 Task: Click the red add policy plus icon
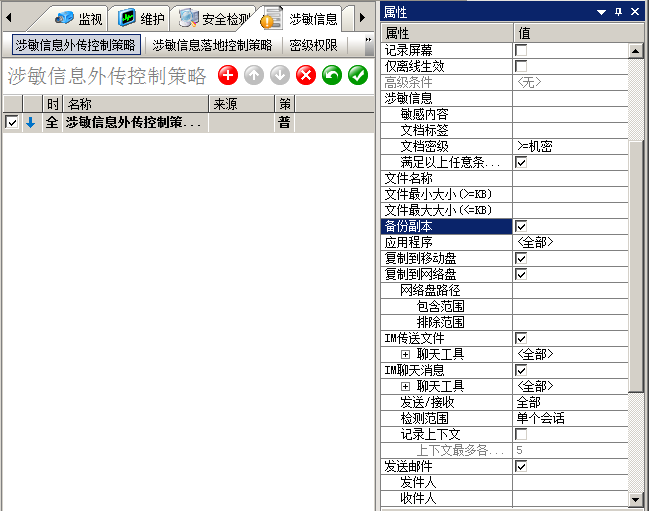228,75
